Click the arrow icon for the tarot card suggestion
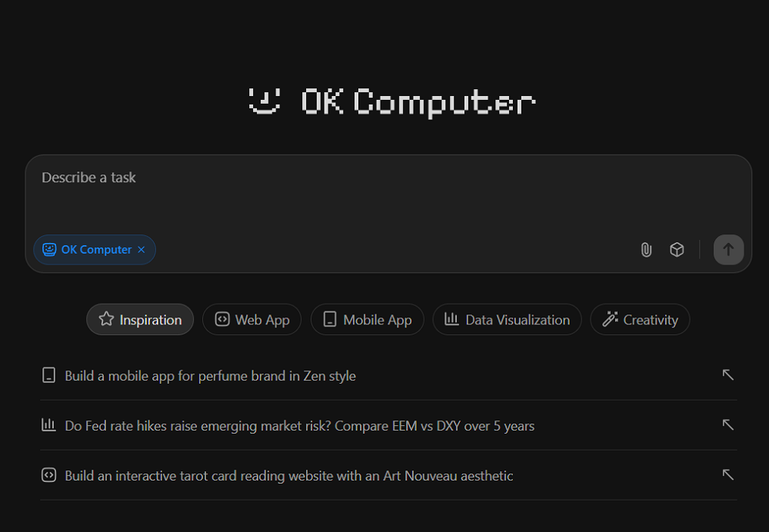769x532 pixels. click(x=727, y=475)
